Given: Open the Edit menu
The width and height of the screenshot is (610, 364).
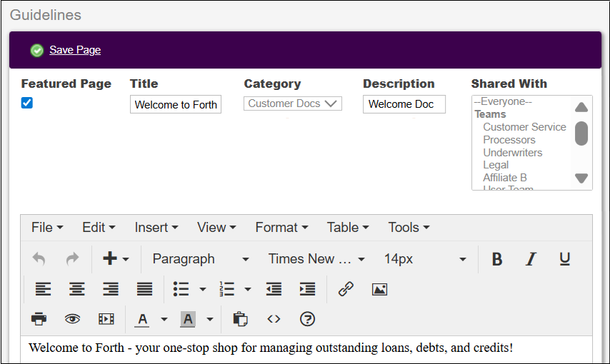Looking at the screenshot, I should 99,228.
